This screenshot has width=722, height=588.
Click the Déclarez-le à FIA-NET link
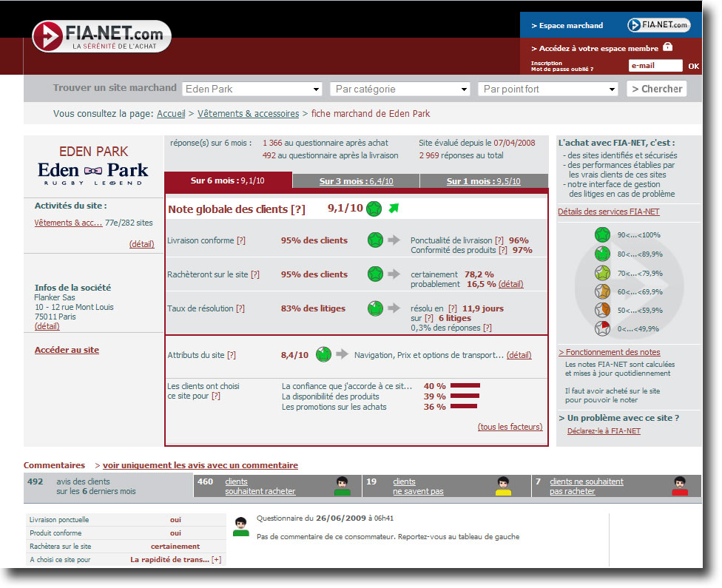pyautogui.click(x=604, y=430)
